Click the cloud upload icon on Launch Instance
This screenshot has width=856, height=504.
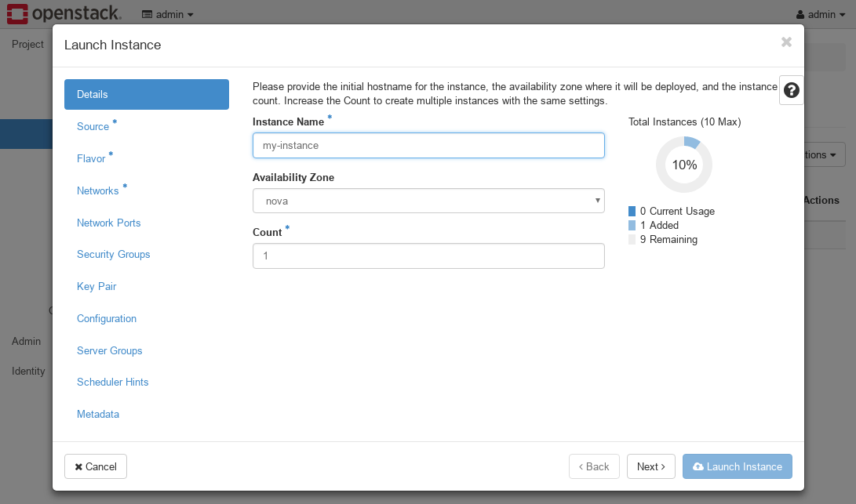coord(698,466)
